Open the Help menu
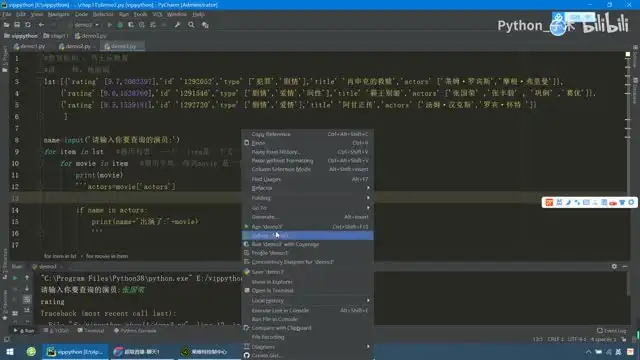The width and height of the screenshot is (640, 360). coord(198,14)
